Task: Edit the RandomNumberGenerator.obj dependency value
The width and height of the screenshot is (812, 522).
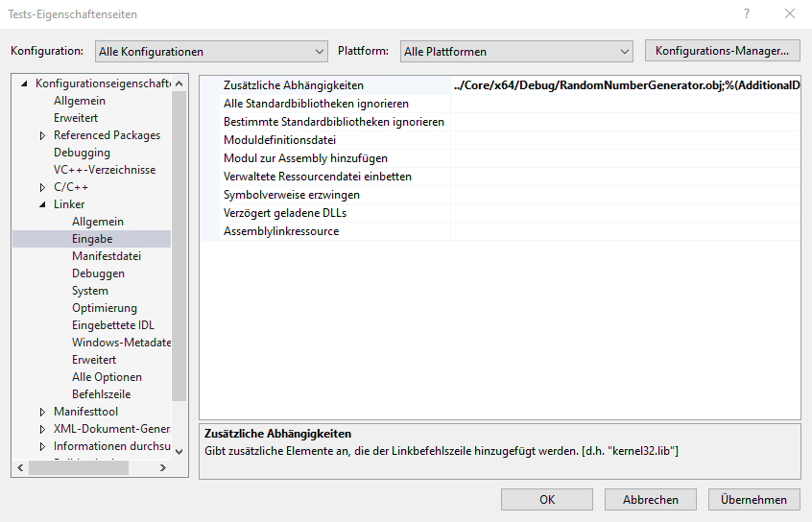Action: (626, 85)
